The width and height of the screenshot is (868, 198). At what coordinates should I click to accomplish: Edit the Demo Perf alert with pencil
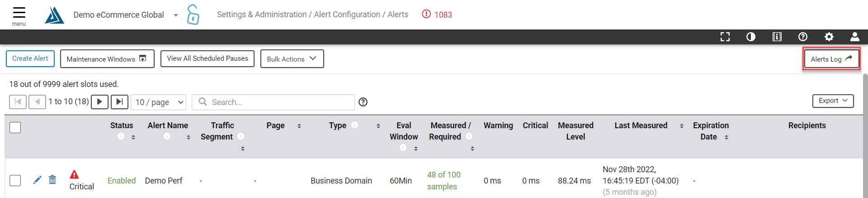(37, 180)
